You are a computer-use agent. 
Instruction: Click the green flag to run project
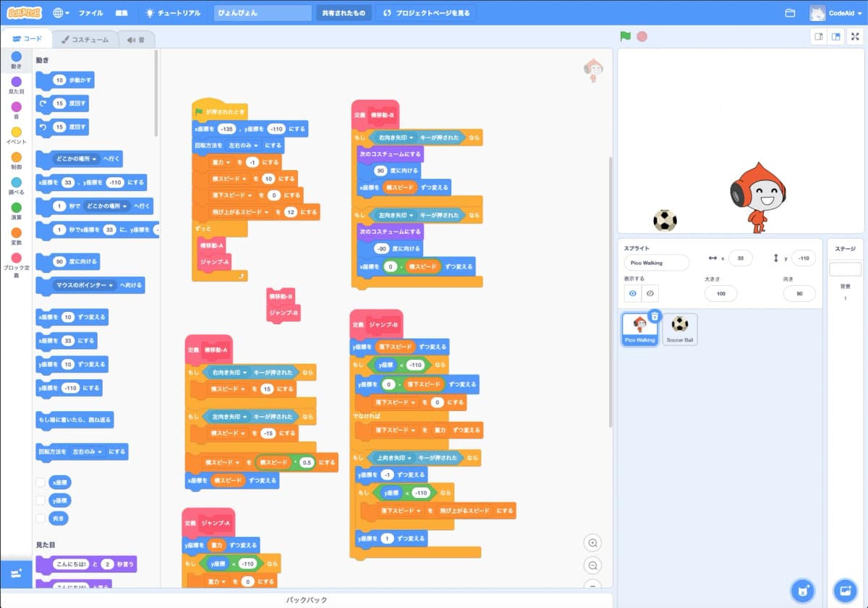click(626, 36)
